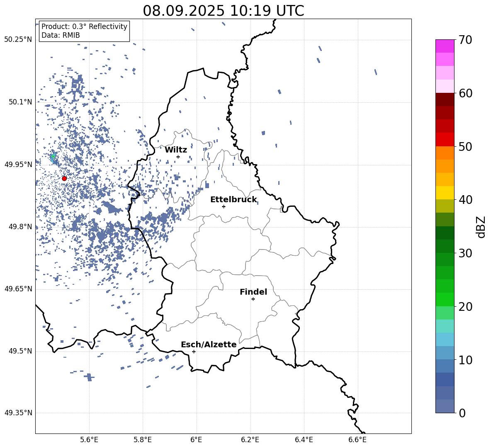Click the Ettelbruck station cross marker

(224, 206)
